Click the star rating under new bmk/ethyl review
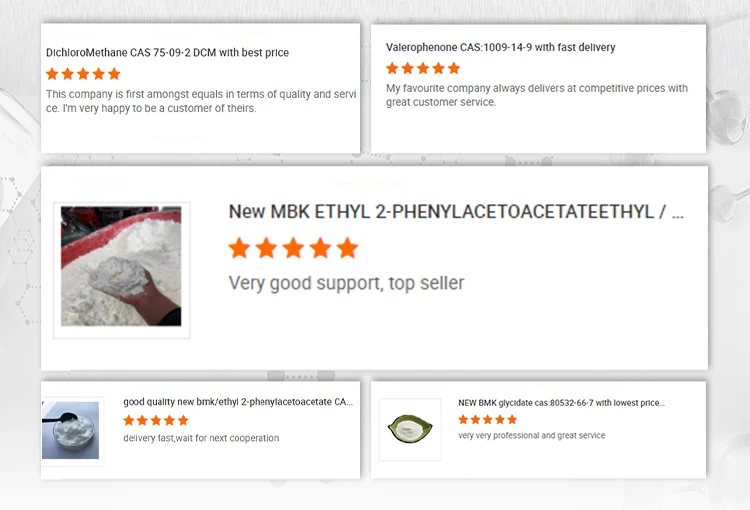Screen dimensions: 750x510 [156, 421]
